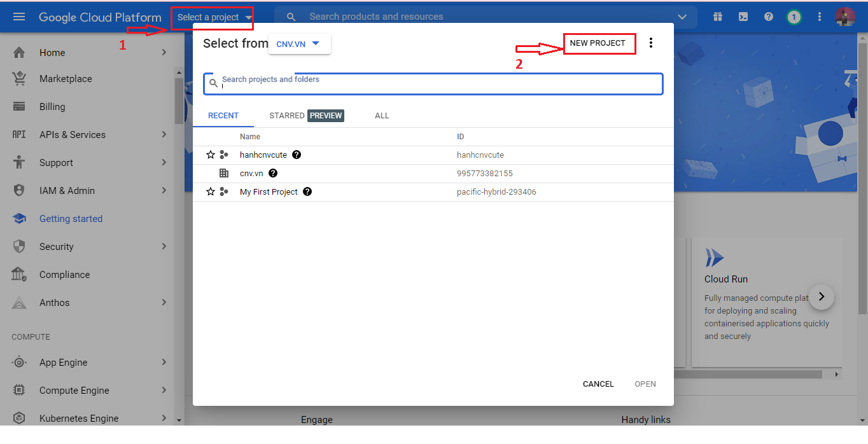This screenshot has height=444, width=868.
Task: Expand the Security submenu chevron
Action: click(164, 247)
